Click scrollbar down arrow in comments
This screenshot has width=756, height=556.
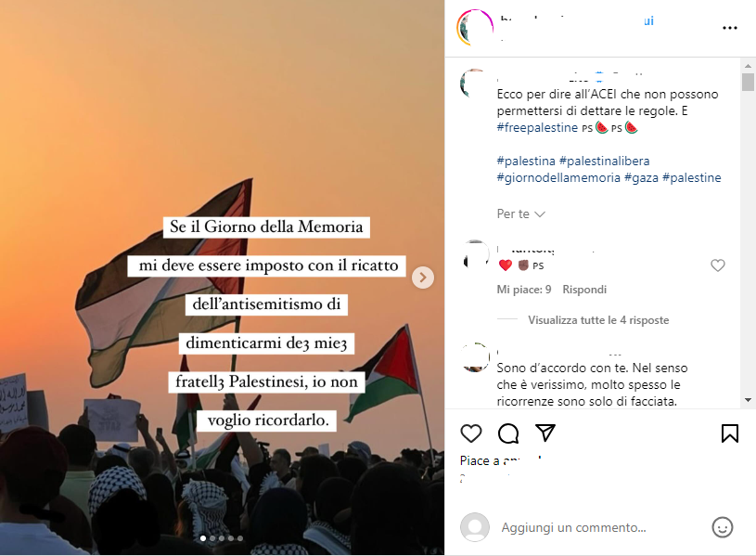[x=748, y=400]
